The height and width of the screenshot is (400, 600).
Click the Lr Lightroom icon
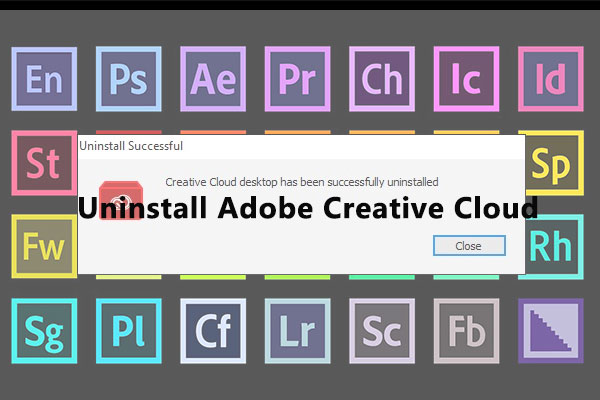tap(298, 331)
